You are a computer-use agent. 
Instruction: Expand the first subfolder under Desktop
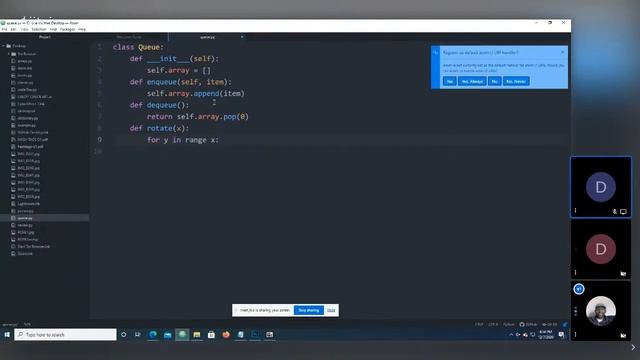9,54
